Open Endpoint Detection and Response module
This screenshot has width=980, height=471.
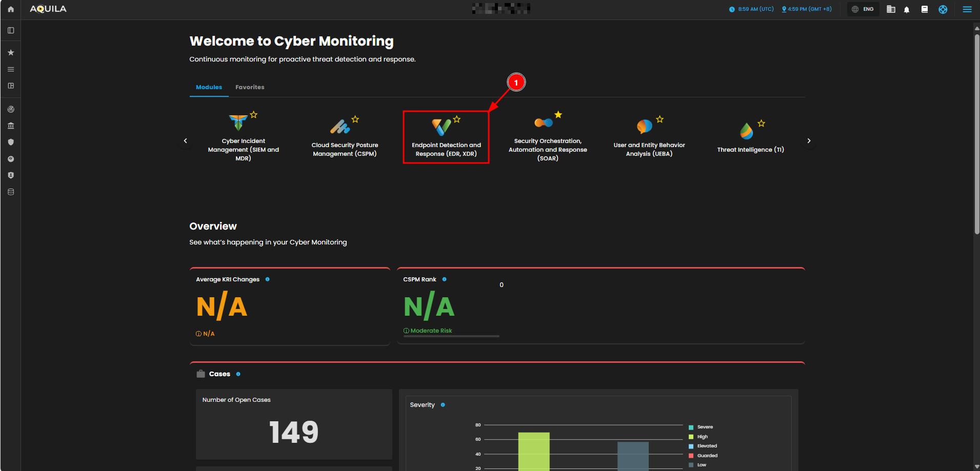(x=446, y=138)
